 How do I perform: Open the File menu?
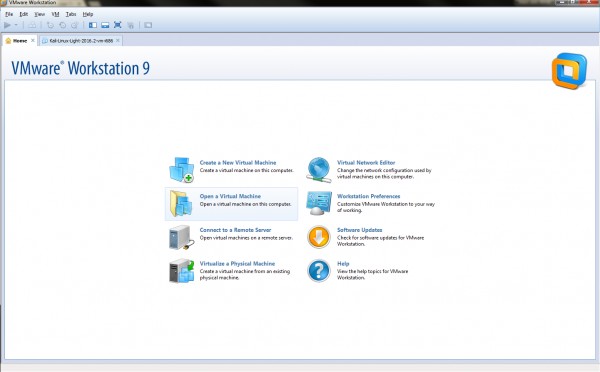(9, 14)
